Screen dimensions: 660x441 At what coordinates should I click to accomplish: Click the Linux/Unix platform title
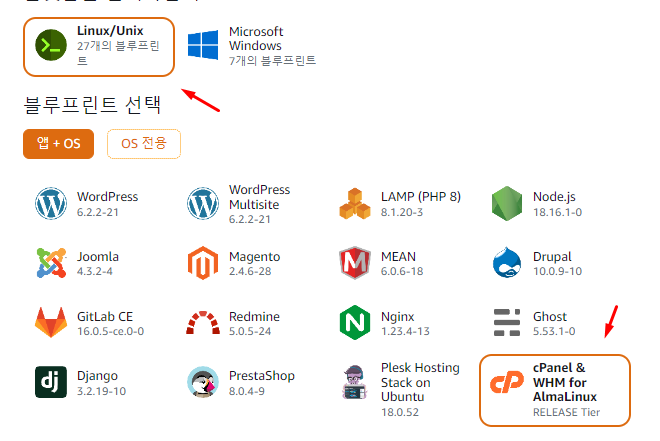[110, 31]
